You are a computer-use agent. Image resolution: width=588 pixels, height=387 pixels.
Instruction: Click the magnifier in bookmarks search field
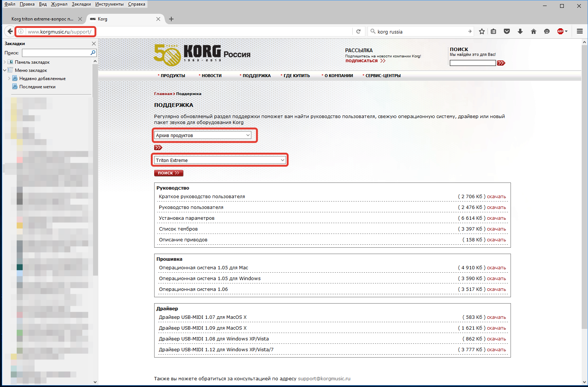tap(93, 53)
